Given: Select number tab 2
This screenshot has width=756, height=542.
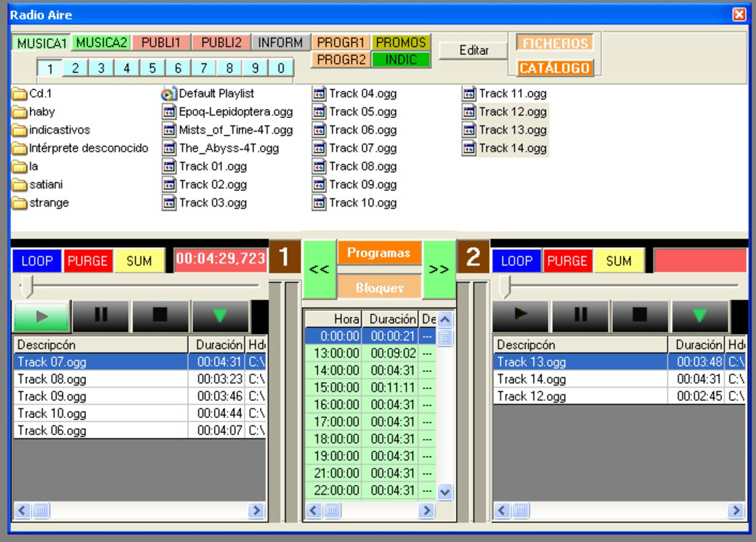Looking at the screenshot, I should pos(76,68).
